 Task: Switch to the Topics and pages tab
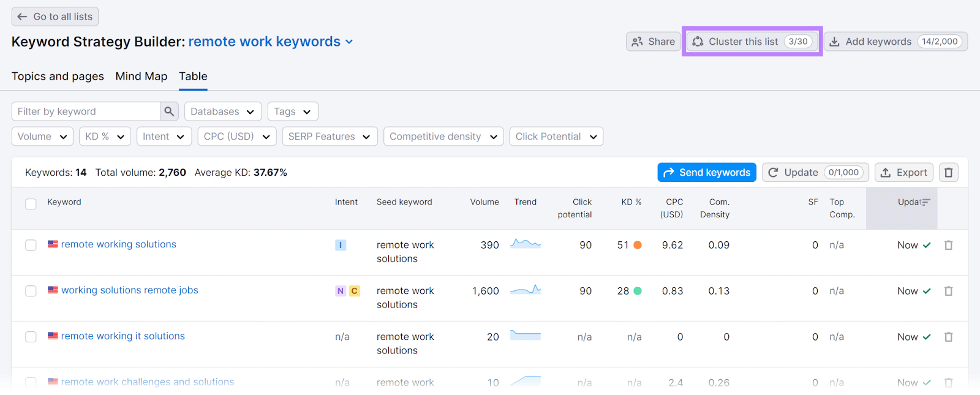coord(58,76)
